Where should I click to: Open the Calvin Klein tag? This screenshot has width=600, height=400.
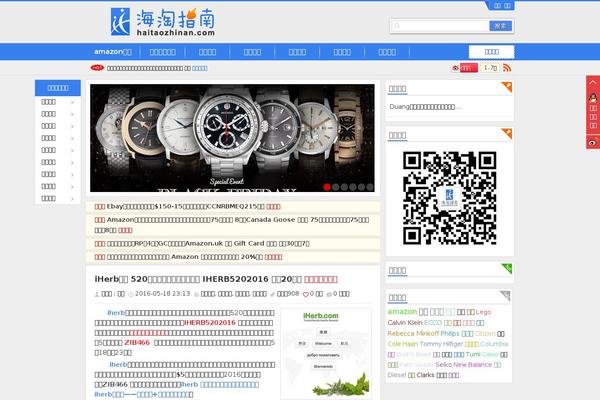405,323
